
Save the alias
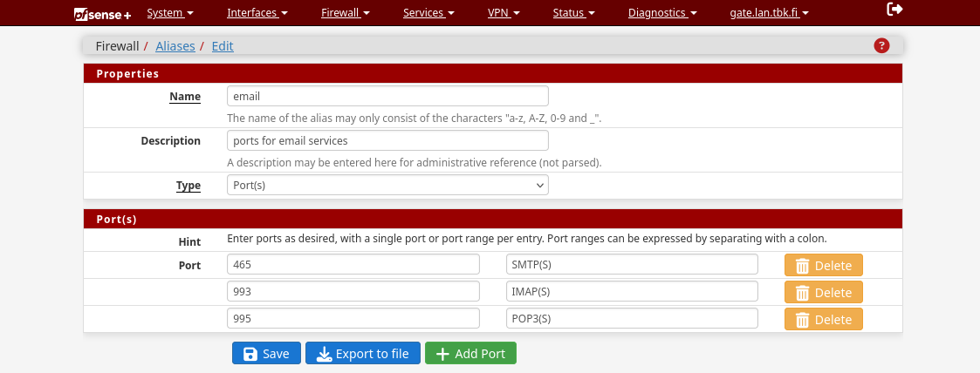pyautogui.click(x=266, y=353)
